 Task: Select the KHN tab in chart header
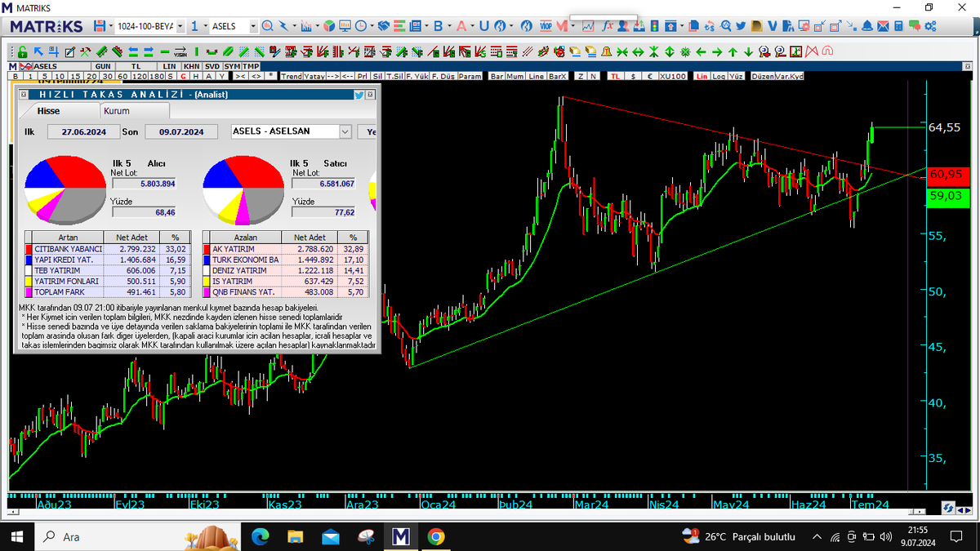pyautogui.click(x=191, y=66)
